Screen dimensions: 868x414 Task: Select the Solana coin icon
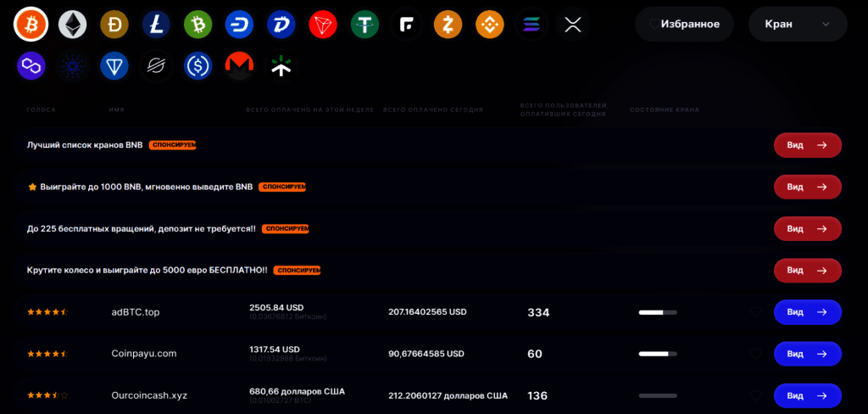531,25
